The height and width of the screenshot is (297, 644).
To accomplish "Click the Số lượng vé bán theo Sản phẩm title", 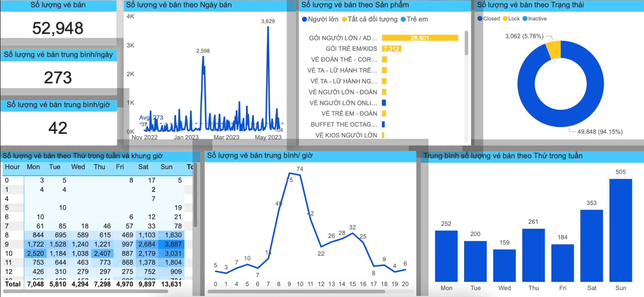I will tap(355, 5).
